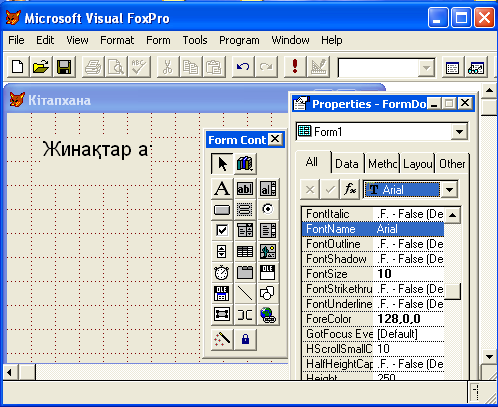Click the properties list scroll-up arrow

click(x=453, y=215)
